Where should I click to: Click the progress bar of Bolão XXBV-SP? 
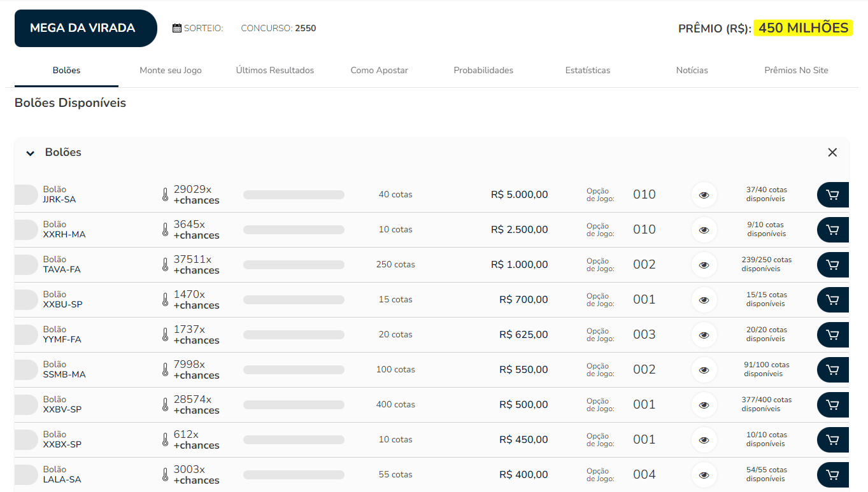(x=294, y=405)
